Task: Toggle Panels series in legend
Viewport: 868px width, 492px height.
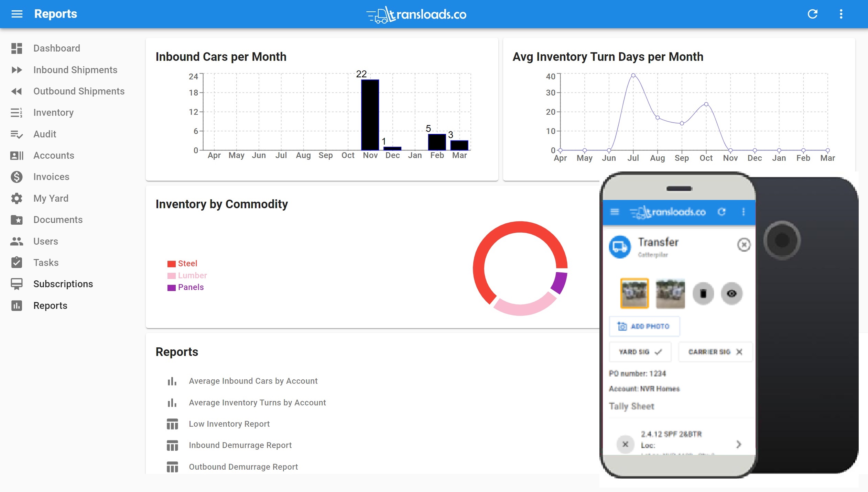Action: 191,287
